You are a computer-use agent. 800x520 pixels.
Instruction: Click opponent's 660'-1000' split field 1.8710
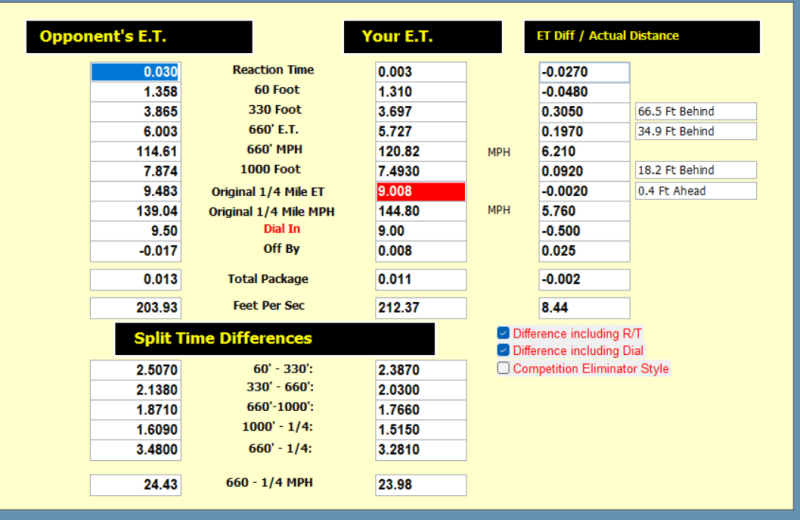coord(136,410)
